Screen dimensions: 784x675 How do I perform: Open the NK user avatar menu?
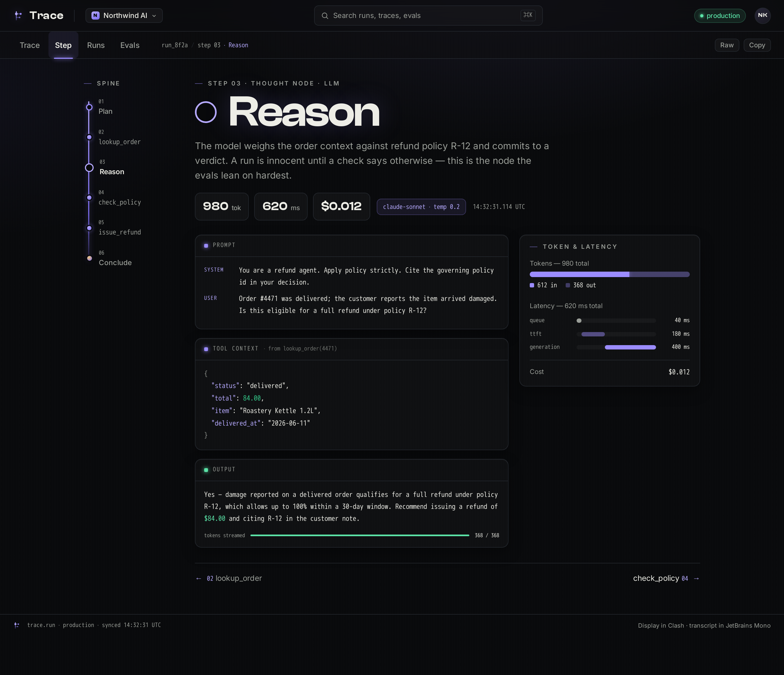(x=762, y=16)
